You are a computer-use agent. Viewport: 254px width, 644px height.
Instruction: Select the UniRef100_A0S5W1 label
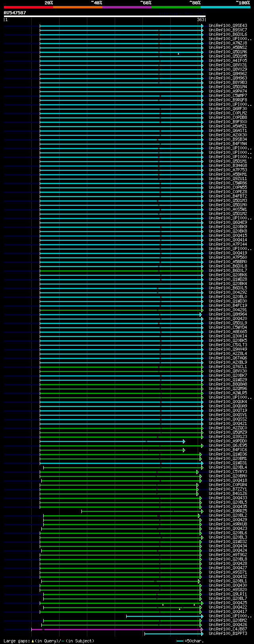coord(228,209)
